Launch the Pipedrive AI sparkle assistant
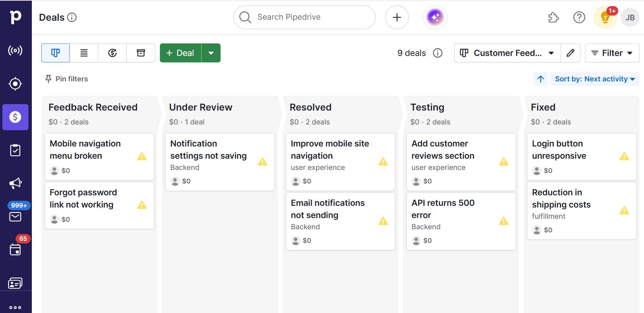The height and width of the screenshot is (313, 644). (435, 17)
